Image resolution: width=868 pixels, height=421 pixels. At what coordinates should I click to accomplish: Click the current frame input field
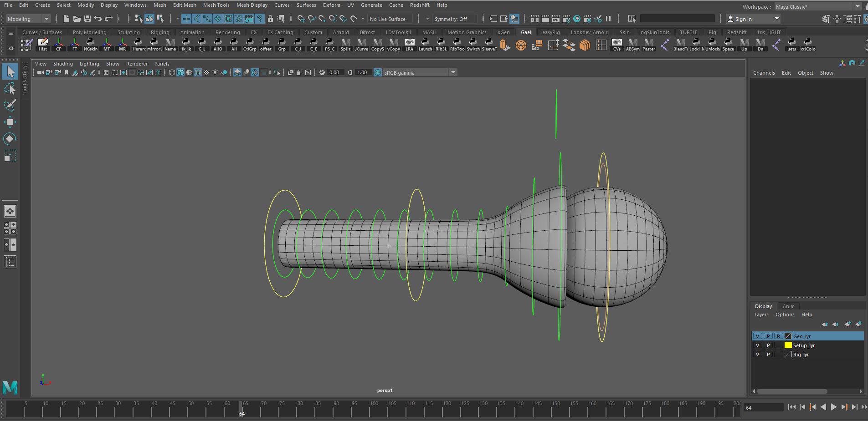click(763, 408)
